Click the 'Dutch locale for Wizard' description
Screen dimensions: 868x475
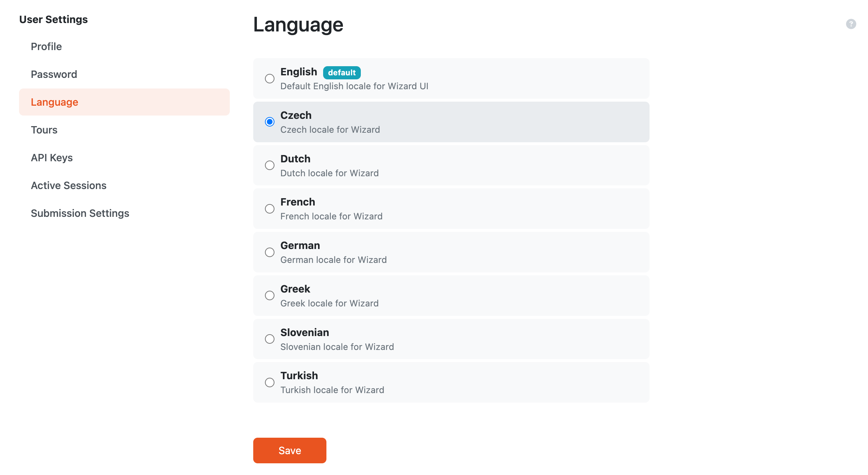329,173
